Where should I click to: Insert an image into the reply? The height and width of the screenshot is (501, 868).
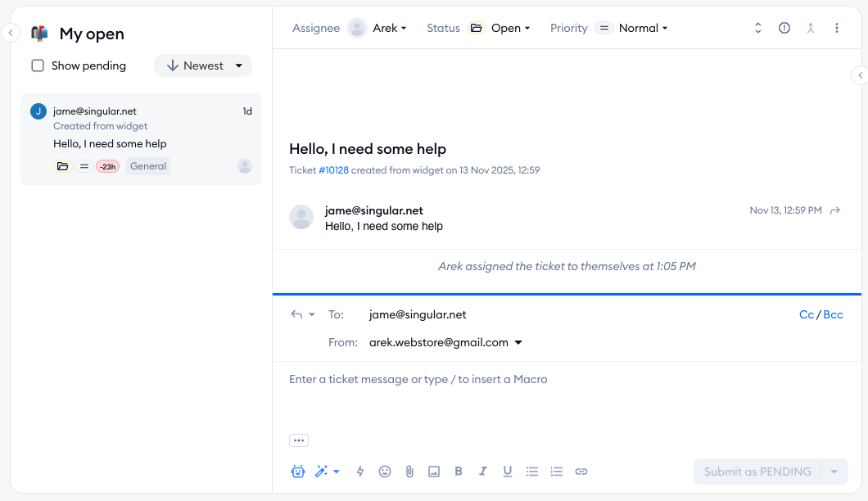point(434,472)
